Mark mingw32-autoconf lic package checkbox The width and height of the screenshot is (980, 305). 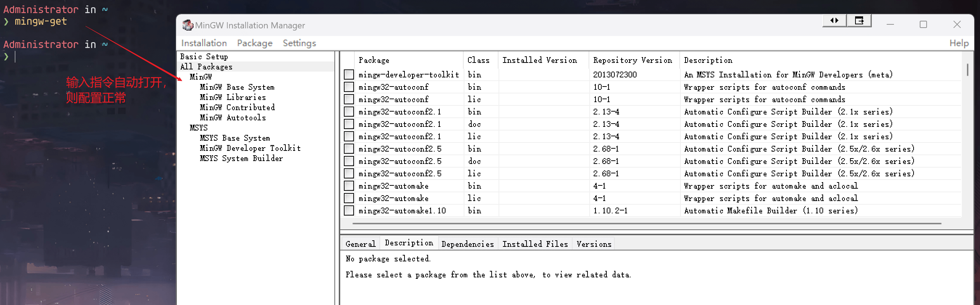[349, 99]
